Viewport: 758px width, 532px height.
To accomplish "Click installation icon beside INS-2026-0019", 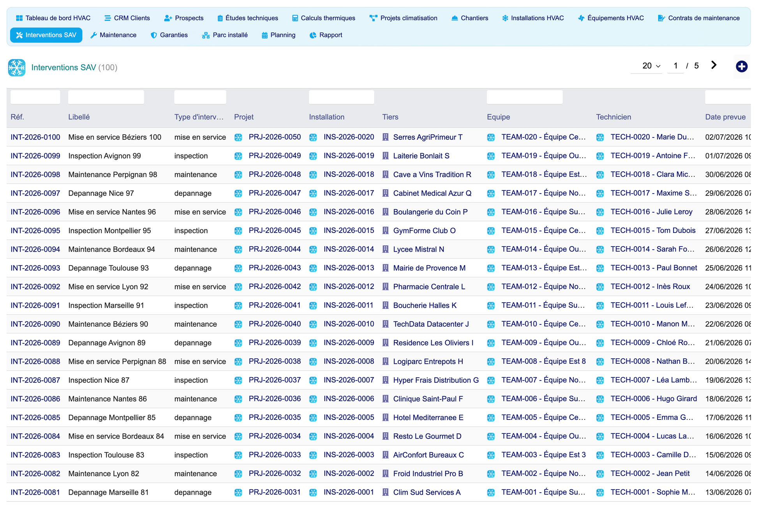I will 313,156.
